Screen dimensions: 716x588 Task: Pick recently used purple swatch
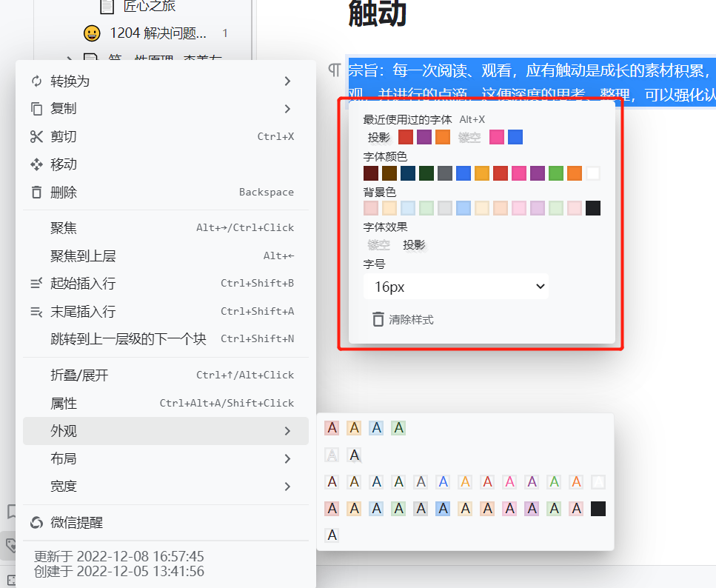424,137
